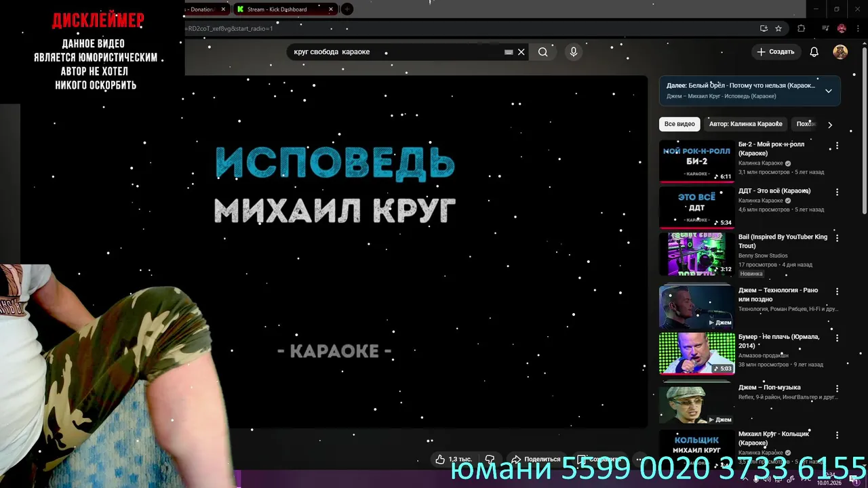Open options for Би-2 Мой рок-н-ролл video
Viewport: 868px width, 488px height.
pyautogui.click(x=837, y=146)
